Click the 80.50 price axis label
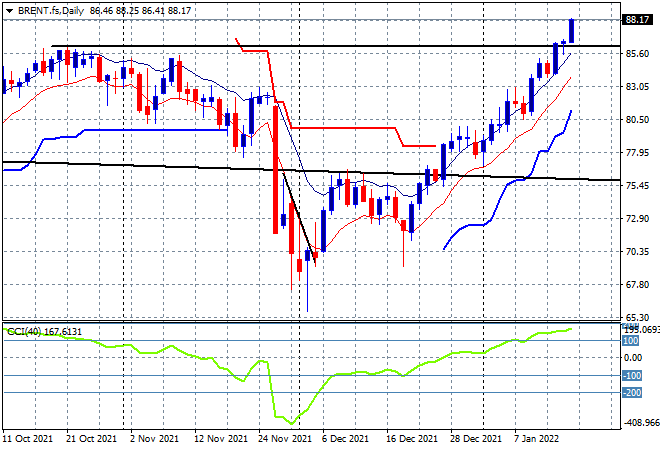This screenshot has width=660, height=450. pos(637,120)
